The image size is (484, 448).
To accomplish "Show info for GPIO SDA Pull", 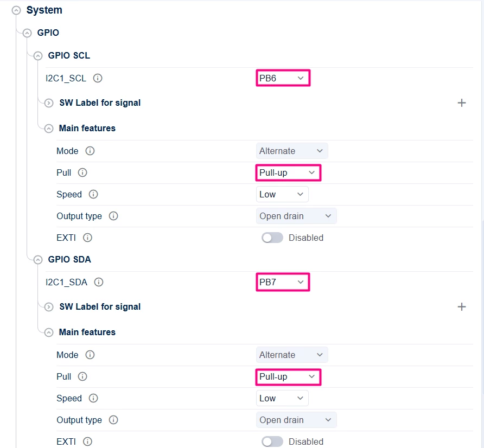I will point(82,376).
